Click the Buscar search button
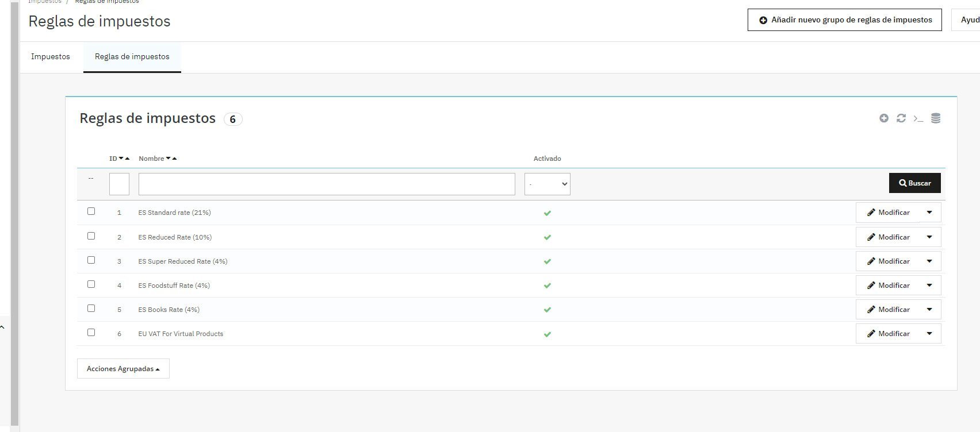This screenshot has height=432, width=980. coord(914,183)
